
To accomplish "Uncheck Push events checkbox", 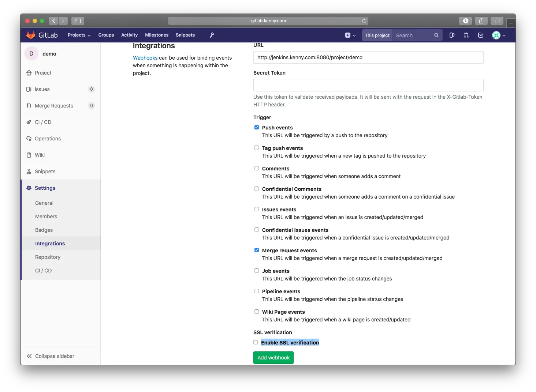I will pos(257,127).
